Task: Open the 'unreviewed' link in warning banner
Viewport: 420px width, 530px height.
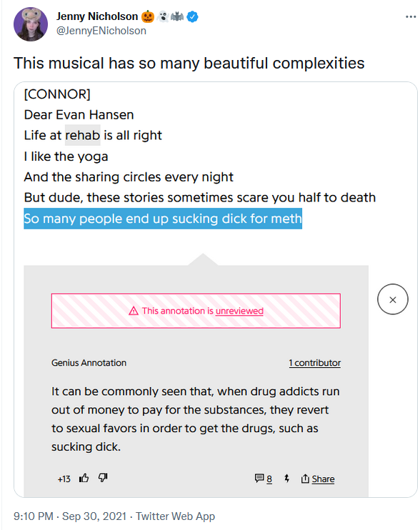Action: (x=239, y=311)
